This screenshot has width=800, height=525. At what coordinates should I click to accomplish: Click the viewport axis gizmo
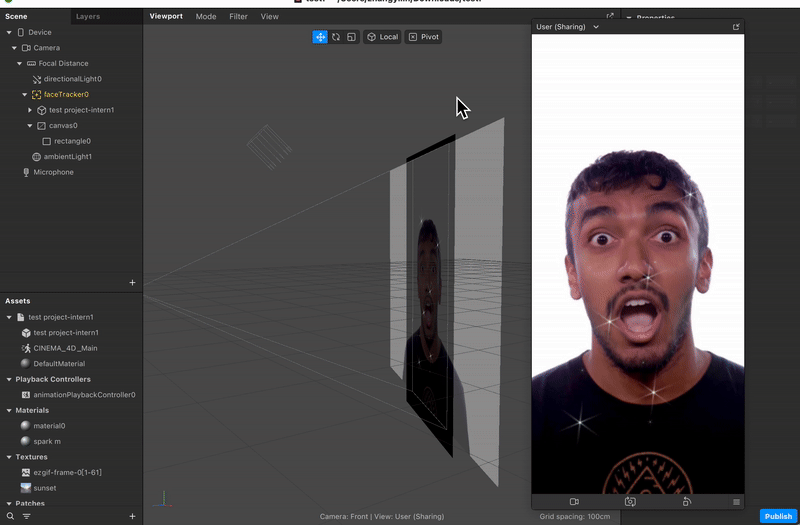163,499
